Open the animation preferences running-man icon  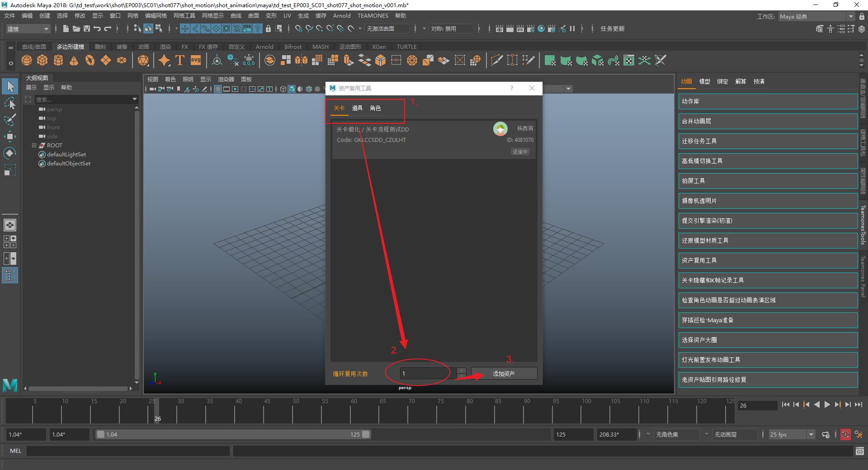tap(859, 435)
